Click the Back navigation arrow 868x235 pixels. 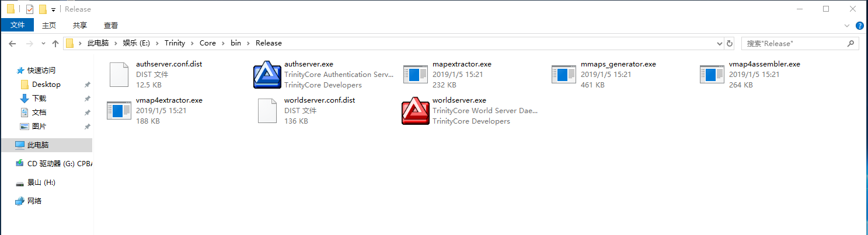tap(12, 43)
